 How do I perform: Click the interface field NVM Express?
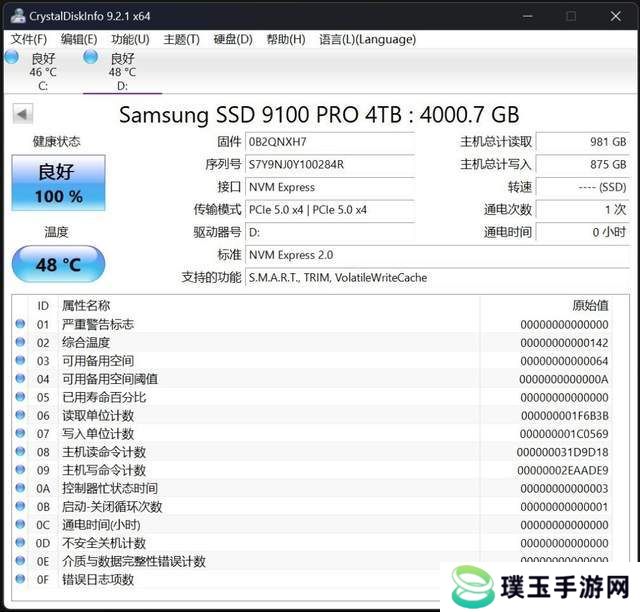(330, 187)
